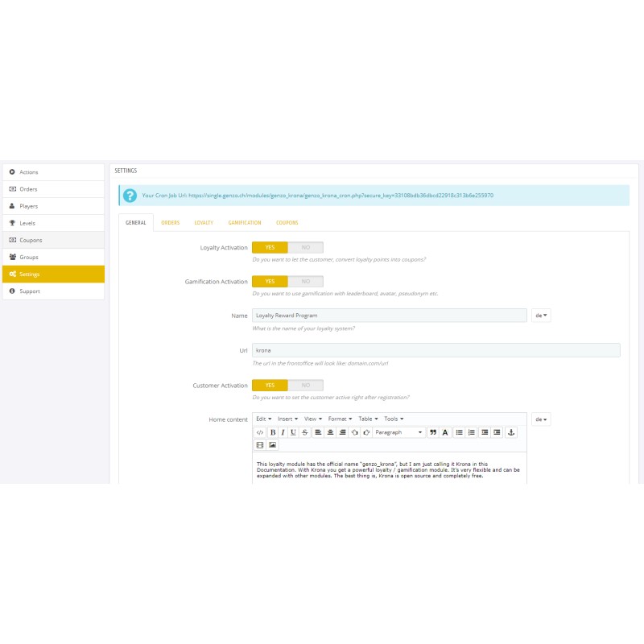Expand the Table menu in the editor
Viewport: 644px width, 644px height.
368,419
